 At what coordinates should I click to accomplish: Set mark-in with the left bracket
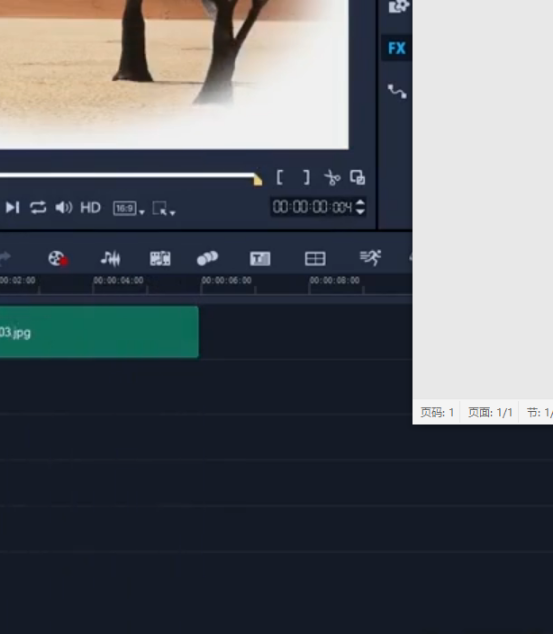(x=279, y=177)
